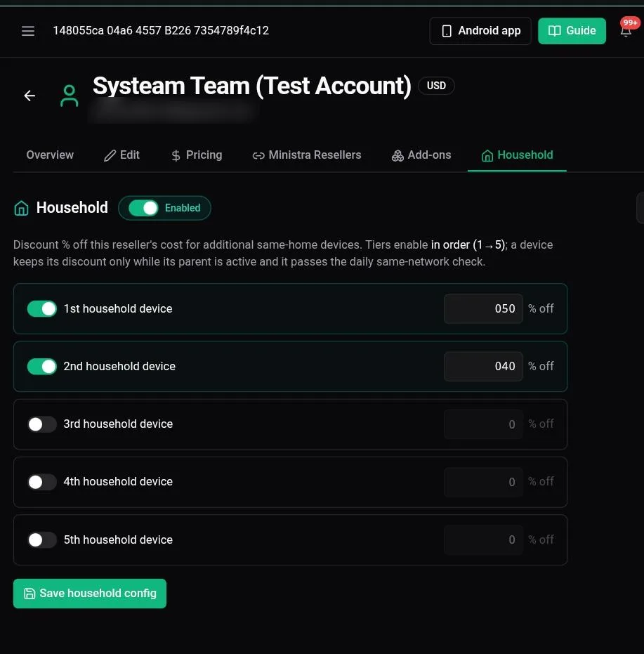This screenshot has width=644, height=654.
Task: Switch to the Add-ons tab
Action: (x=421, y=155)
